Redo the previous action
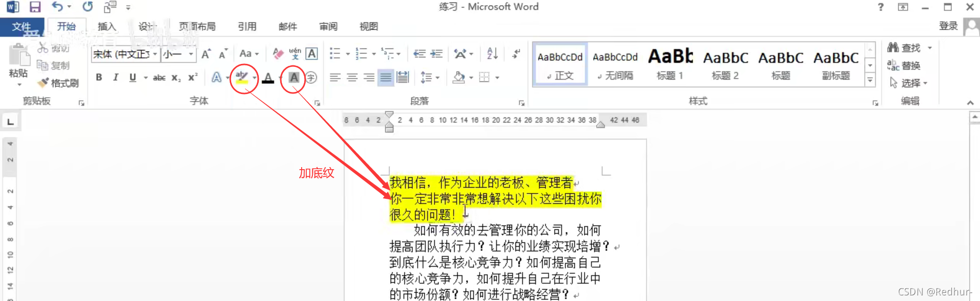 [x=88, y=7]
